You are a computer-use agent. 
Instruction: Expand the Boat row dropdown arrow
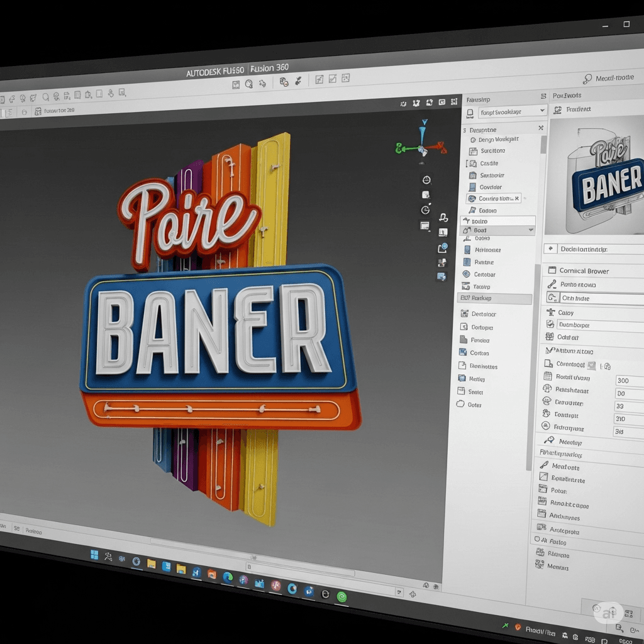coord(531,231)
